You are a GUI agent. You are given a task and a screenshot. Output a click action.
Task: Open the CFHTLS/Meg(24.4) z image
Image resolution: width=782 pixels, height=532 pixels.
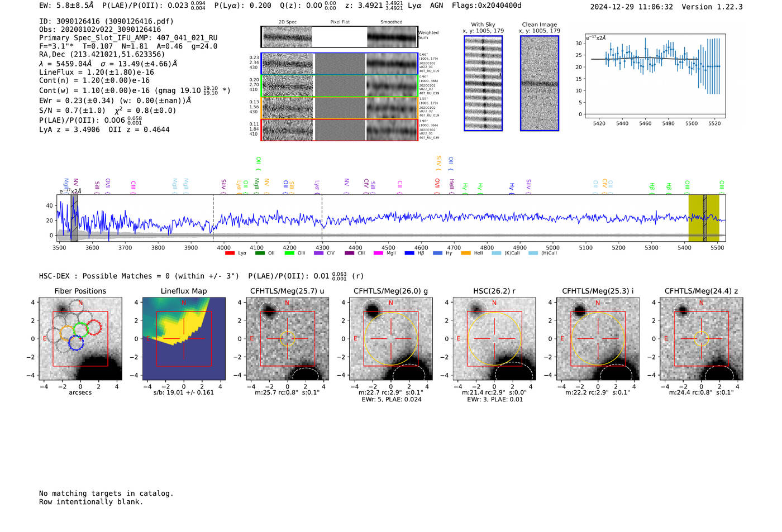point(702,339)
